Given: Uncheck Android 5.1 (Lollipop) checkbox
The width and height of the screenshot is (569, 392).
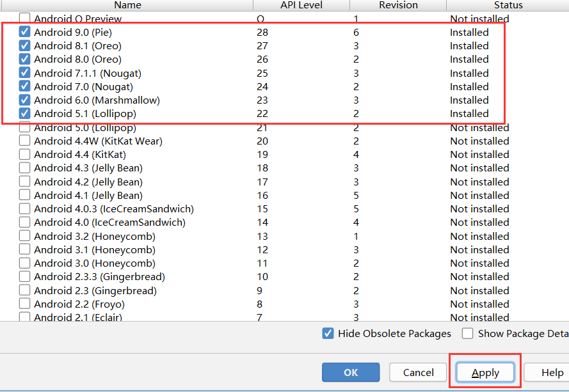Looking at the screenshot, I should pyautogui.click(x=24, y=113).
